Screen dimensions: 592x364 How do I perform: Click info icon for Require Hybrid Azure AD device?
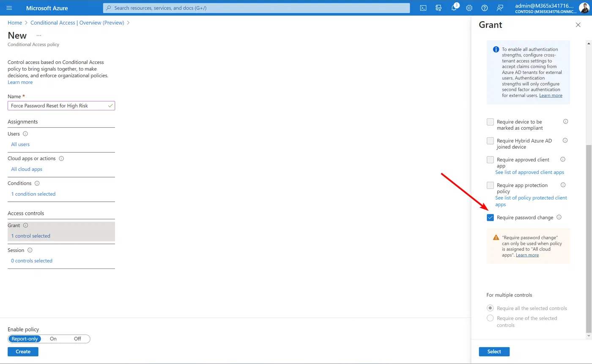pos(565,140)
